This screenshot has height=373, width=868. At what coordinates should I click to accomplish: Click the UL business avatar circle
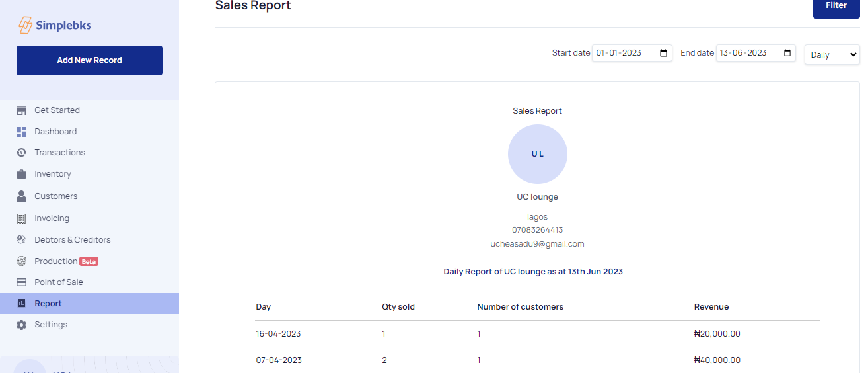click(537, 154)
